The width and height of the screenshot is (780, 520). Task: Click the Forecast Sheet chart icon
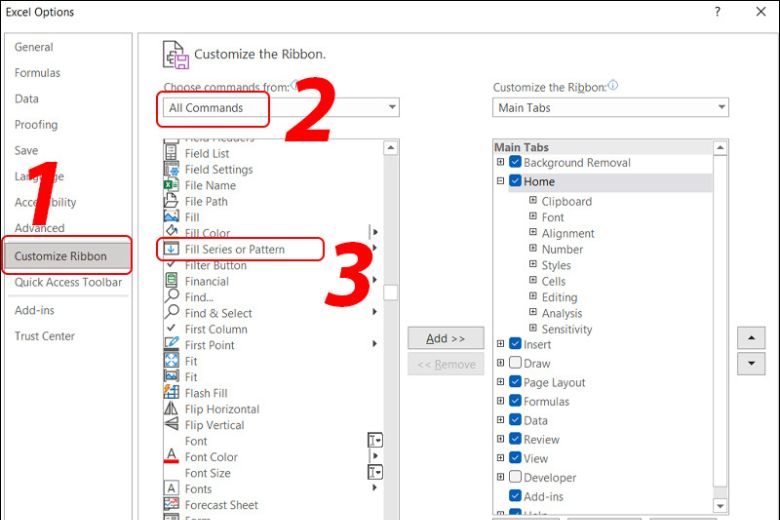coord(171,504)
